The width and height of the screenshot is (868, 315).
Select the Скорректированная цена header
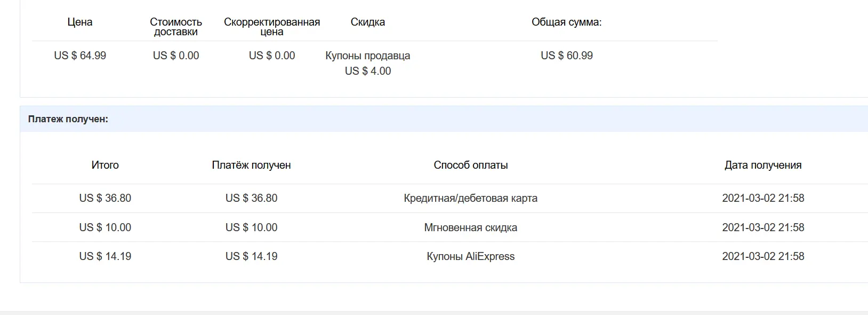click(x=272, y=27)
